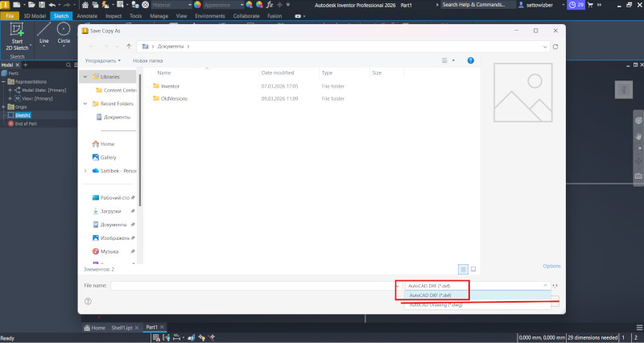The width and height of the screenshot is (644, 343).
Task: Open Content Center under Libraries
Action: coord(120,90)
